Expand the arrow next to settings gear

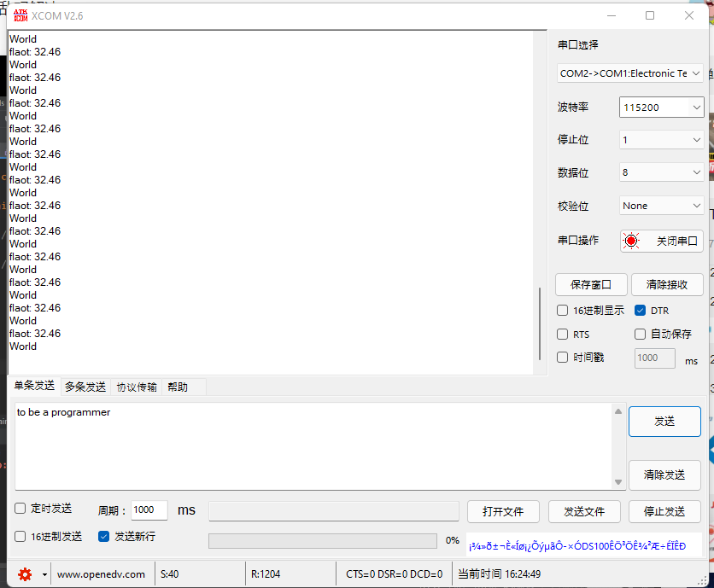pos(44,574)
